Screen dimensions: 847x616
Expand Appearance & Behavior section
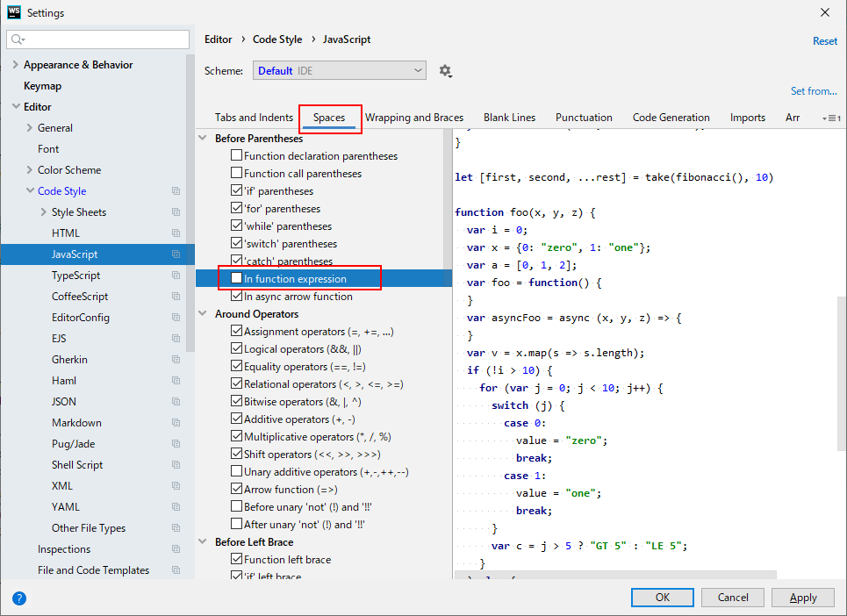pyautogui.click(x=15, y=64)
